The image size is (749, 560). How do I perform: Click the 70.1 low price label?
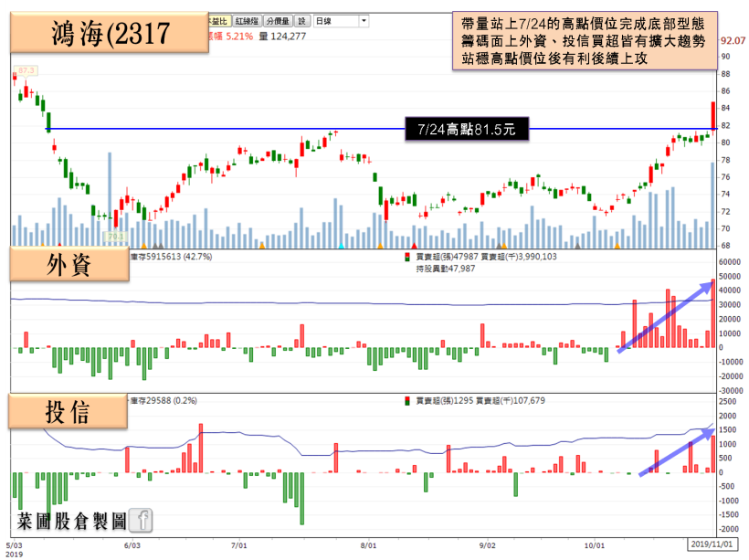pyautogui.click(x=116, y=236)
